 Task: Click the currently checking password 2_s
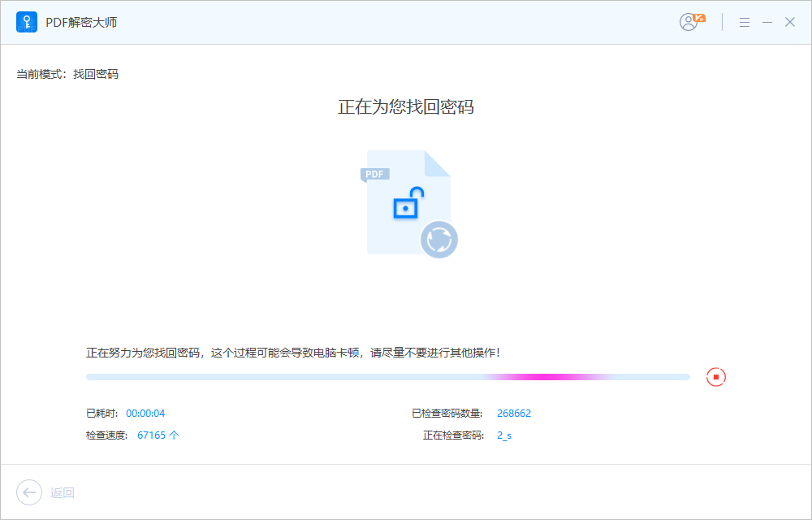(503, 435)
